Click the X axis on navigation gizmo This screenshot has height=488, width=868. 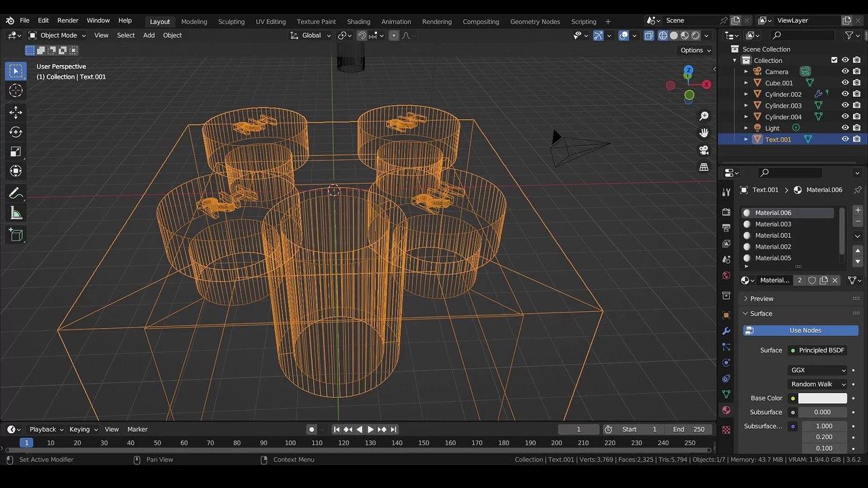pyautogui.click(x=707, y=85)
